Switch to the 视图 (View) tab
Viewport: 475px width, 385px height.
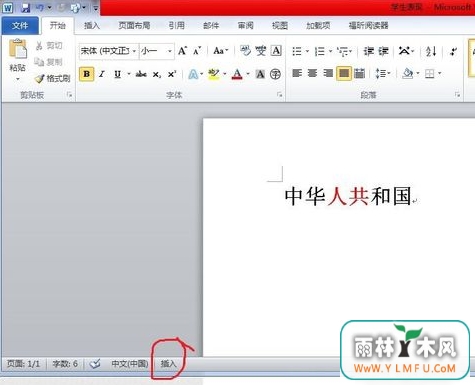pos(280,26)
